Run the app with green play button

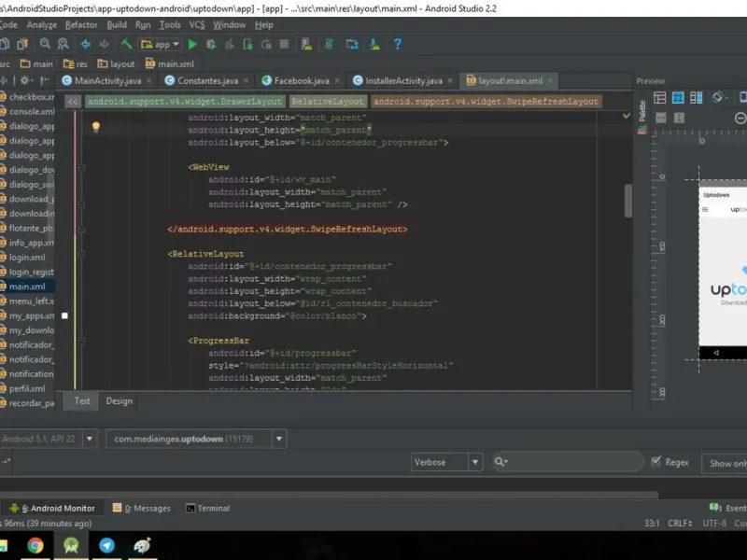tap(192, 44)
